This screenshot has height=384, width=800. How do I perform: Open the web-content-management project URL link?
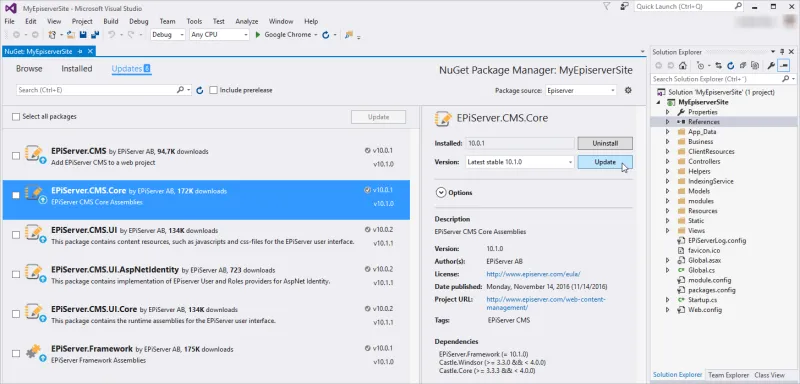tap(545, 303)
